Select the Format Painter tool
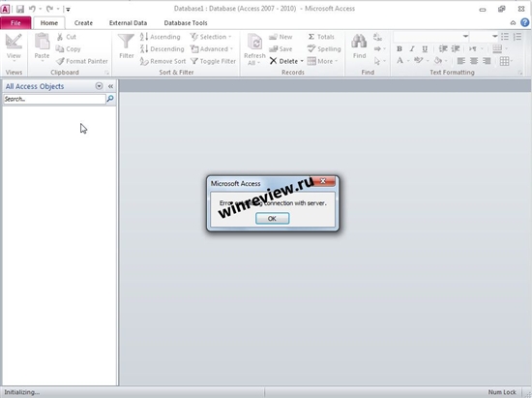 tap(82, 61)
